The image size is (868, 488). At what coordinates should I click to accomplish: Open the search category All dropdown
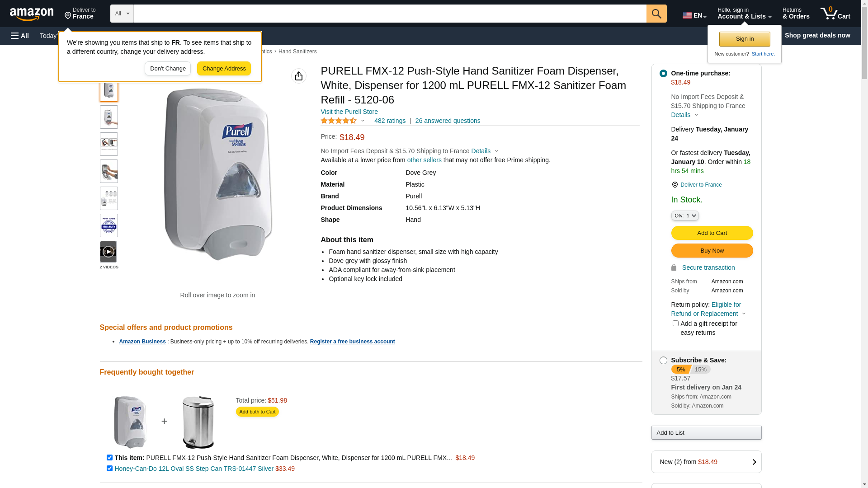[122, 14]
